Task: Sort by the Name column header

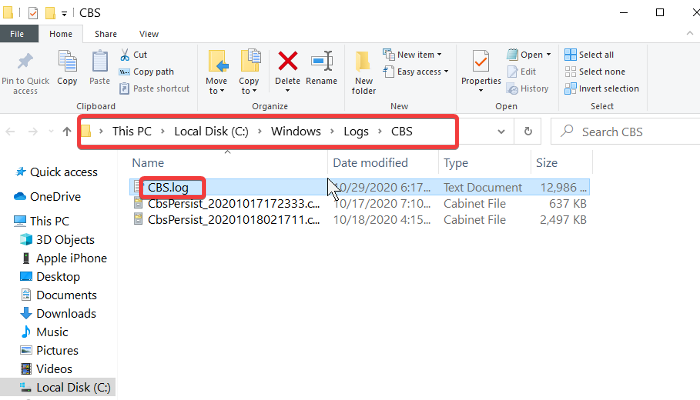Action: tap(148, 163)
